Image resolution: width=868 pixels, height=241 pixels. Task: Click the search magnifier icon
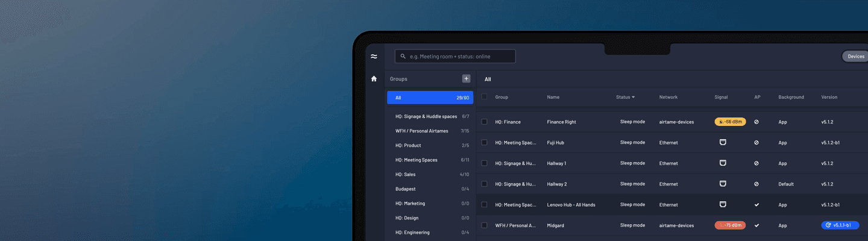point(403,56)
